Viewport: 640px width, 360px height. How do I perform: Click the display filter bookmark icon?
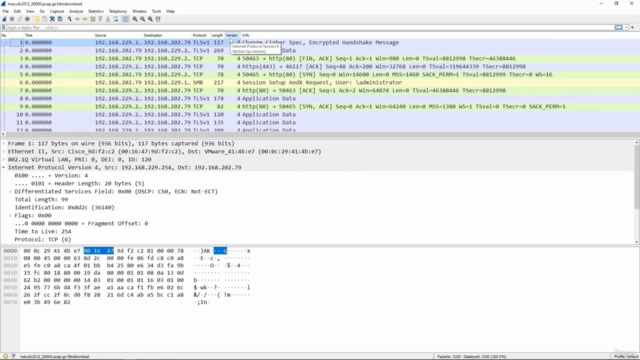coord(4,27)
